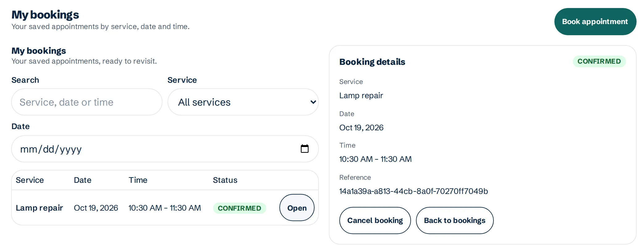Click the mm/dd/yyyy date input text
Viewport: 644px width, 252px height.
coord(51,149)
